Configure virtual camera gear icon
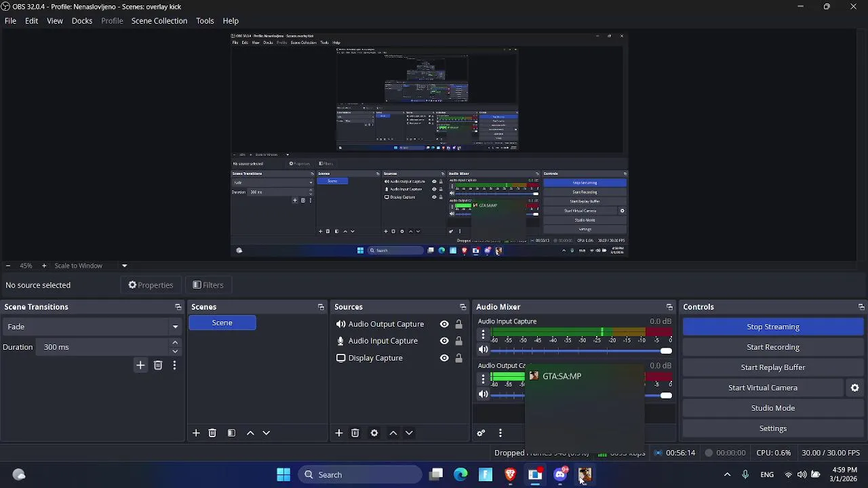 point(855,388)
